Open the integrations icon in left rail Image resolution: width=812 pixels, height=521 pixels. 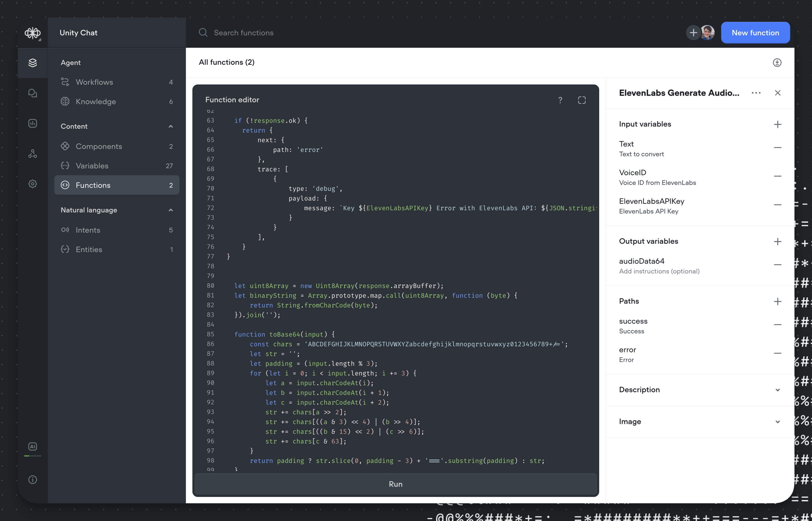tap(32, 154)
